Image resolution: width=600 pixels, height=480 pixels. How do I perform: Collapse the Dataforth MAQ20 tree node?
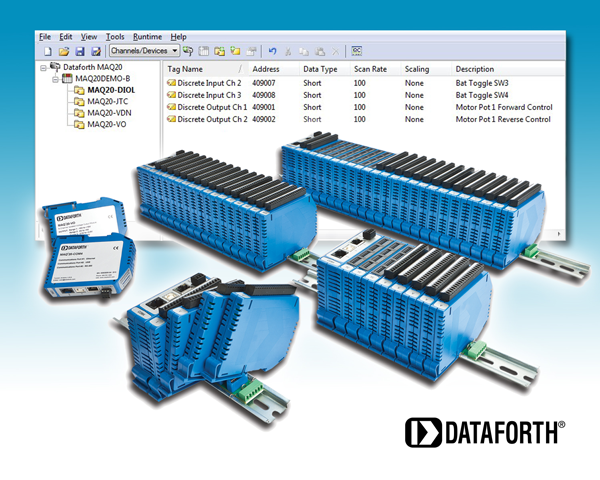[x=43, y=68]
